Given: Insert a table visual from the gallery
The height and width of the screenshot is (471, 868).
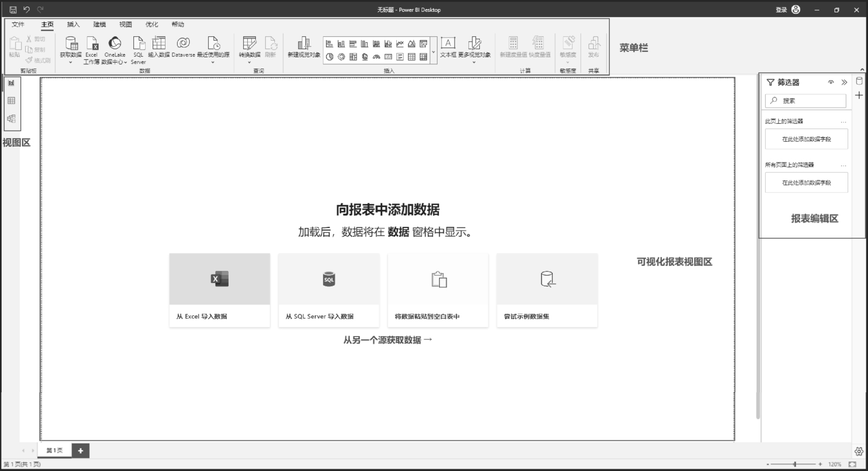Looking at the screenshot, I should click(x=412, y=57).
